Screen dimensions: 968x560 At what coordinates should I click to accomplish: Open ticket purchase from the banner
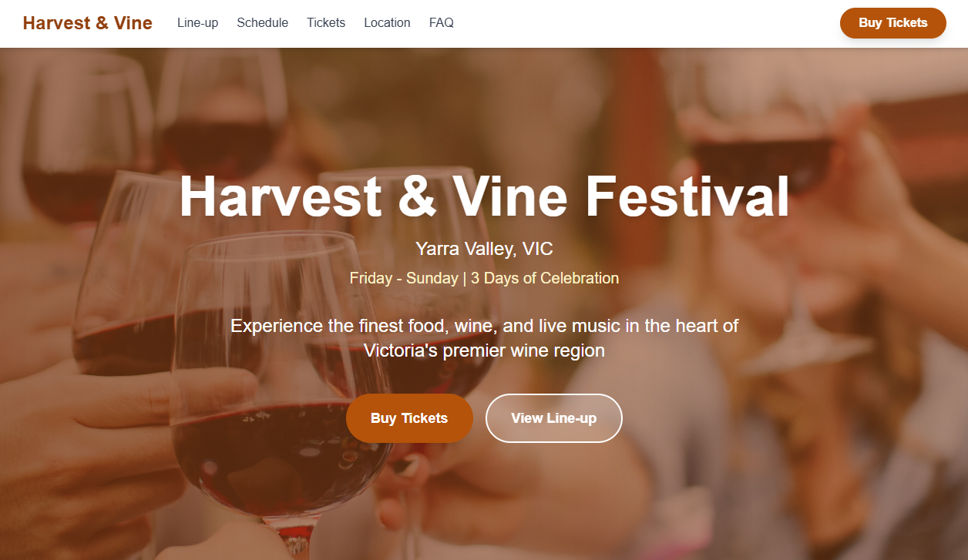coord(409,417)
